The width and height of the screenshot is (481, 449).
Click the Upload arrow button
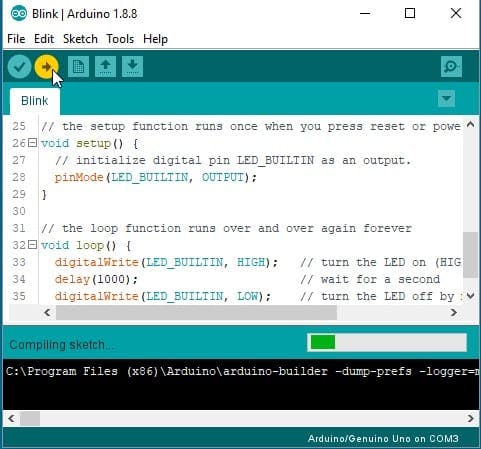click(46, 67)
